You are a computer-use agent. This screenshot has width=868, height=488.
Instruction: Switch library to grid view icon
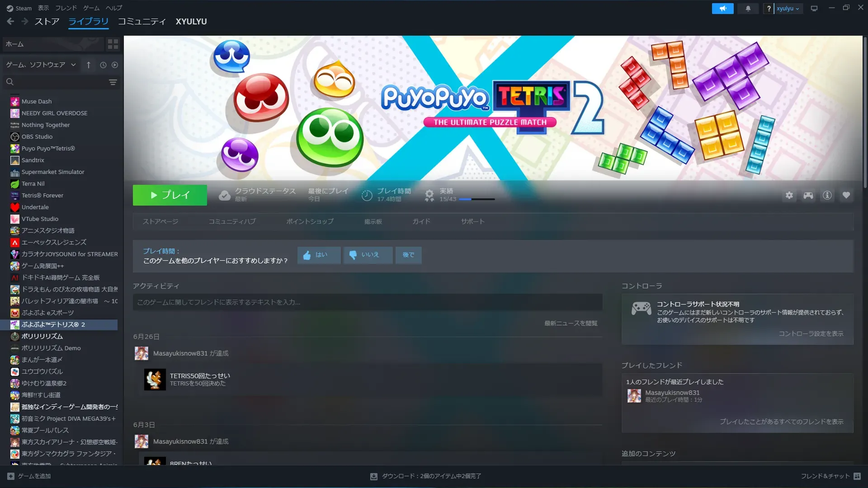pyautogui.click(x=113, y=44)
